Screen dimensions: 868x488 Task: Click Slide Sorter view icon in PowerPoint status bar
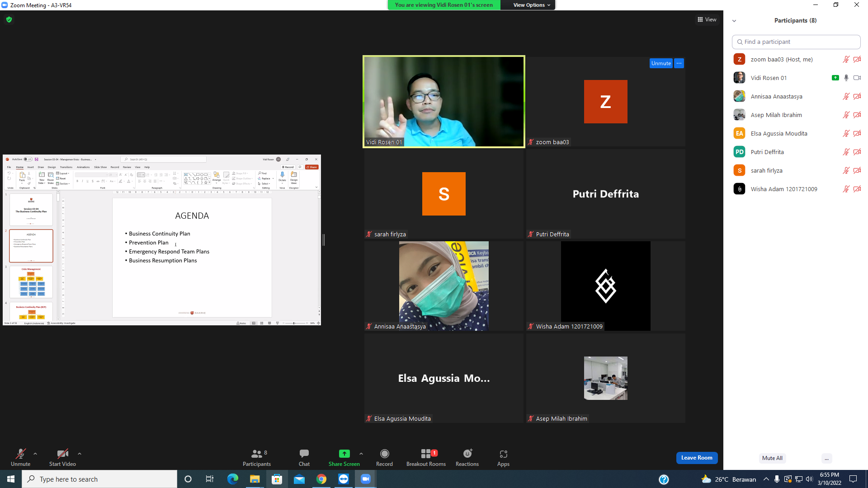click(x=262, y=323)
